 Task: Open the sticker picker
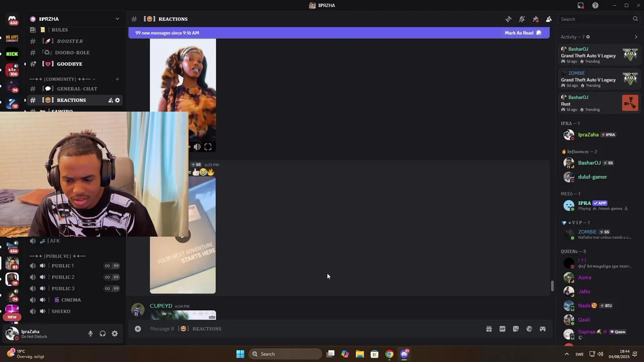click(516, 329)
